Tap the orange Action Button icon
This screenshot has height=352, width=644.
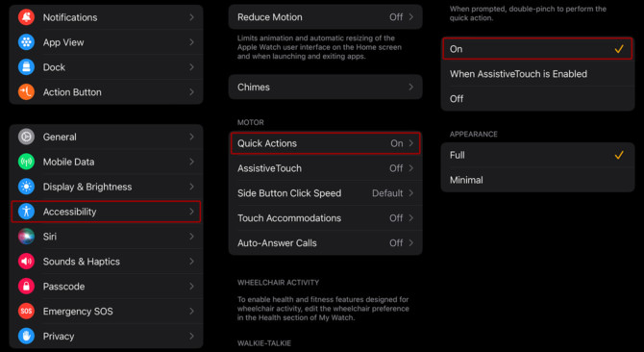click(26, 92)
